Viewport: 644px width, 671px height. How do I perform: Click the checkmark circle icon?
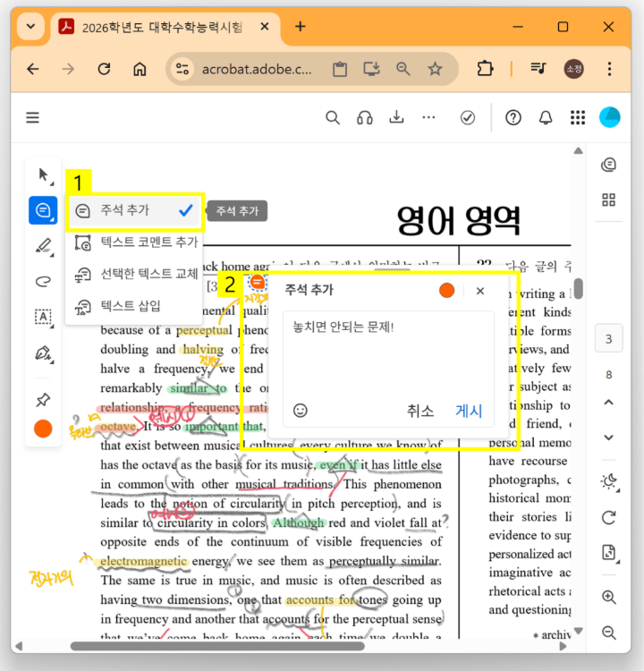tap(468, 117)
